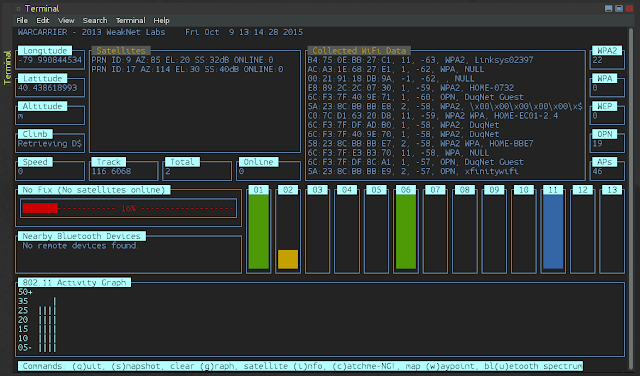Viewport: 640px width, 376px height.
Task: Open the Terminal menu
Action: (130, 20)
